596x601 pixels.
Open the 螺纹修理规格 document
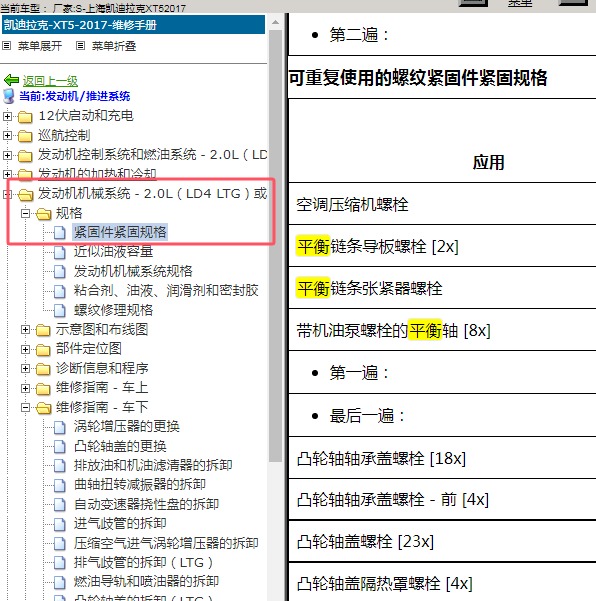tap(113, 310)
